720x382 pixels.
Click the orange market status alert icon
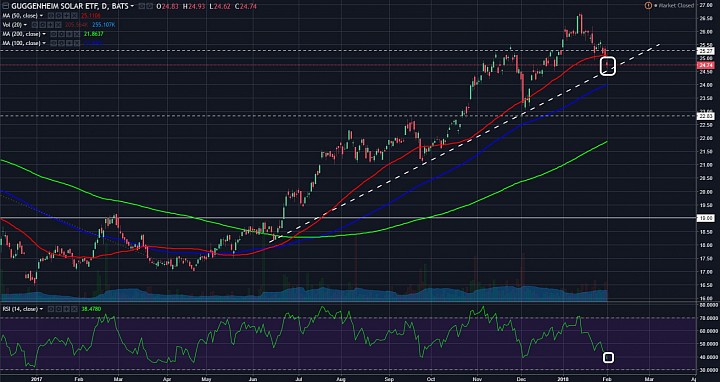[648, 6]
